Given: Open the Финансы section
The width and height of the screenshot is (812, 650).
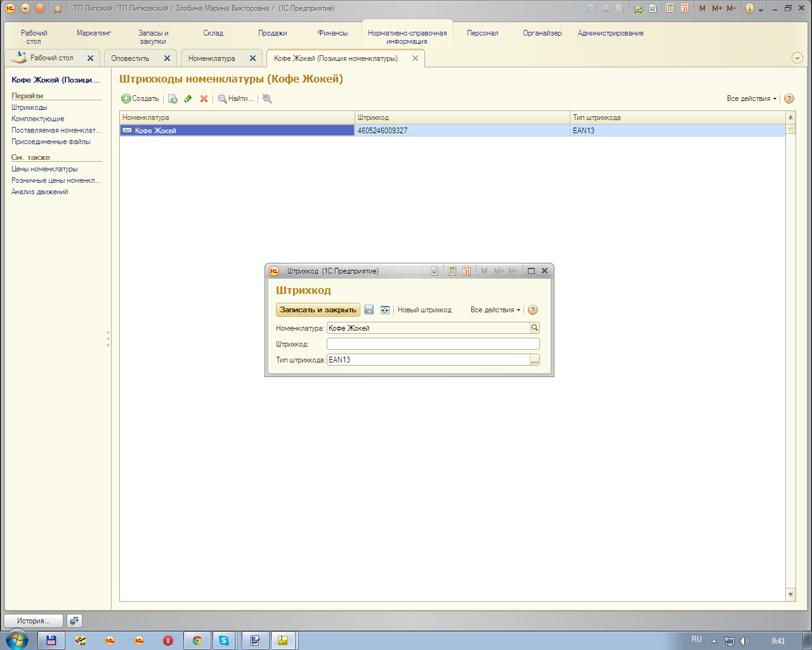Looking at the screenshot, I should (332, 33).
